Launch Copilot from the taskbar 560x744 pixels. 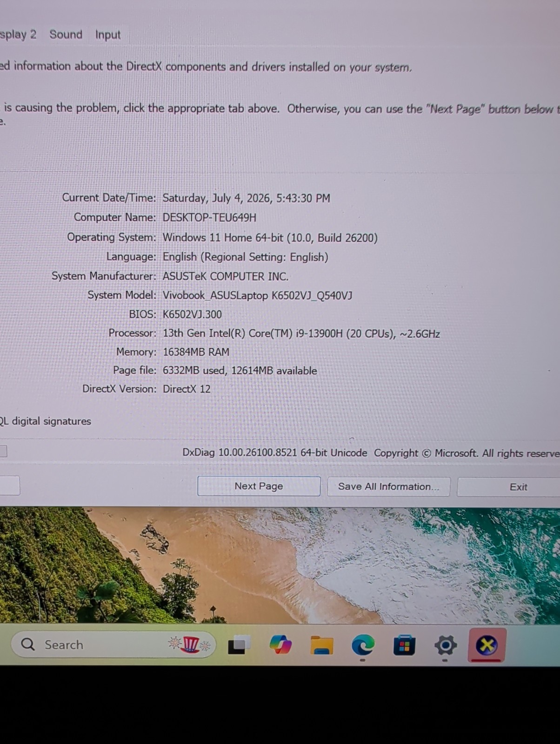pyautogui.click(x=280, y=645)
